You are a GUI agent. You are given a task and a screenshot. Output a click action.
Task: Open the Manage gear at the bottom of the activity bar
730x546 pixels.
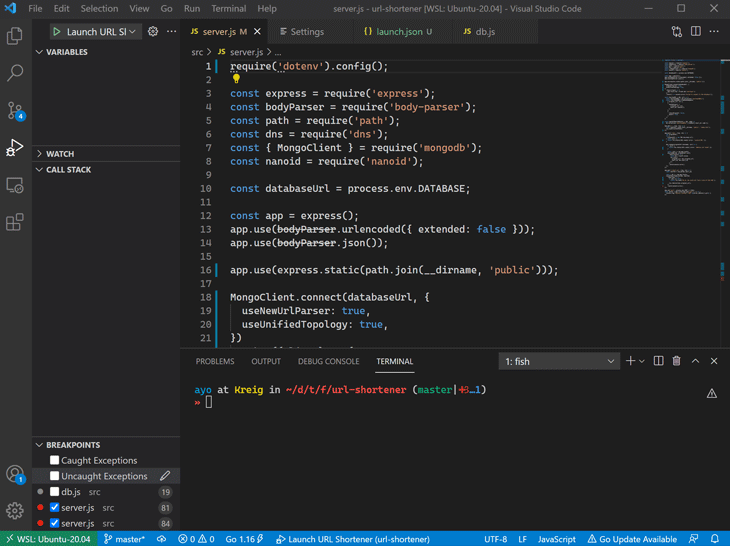[x=15, y=511]
